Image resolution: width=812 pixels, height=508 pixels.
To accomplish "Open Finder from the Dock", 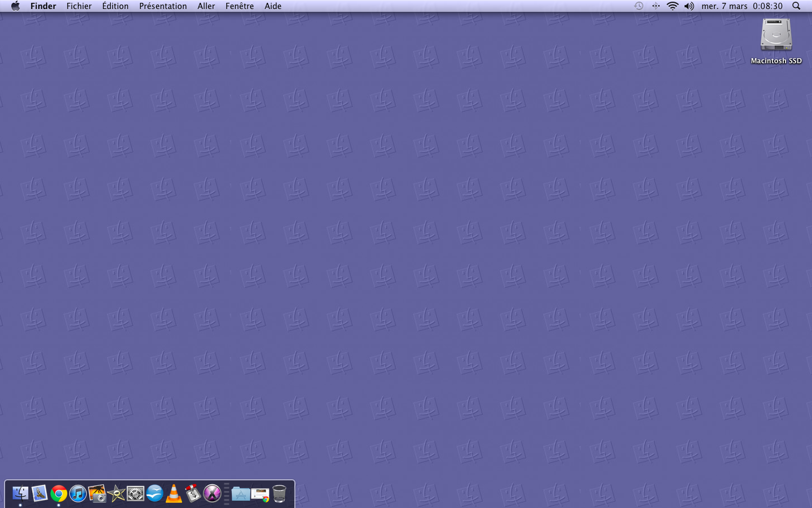I will pyautogui.click(x=20, y=494).
